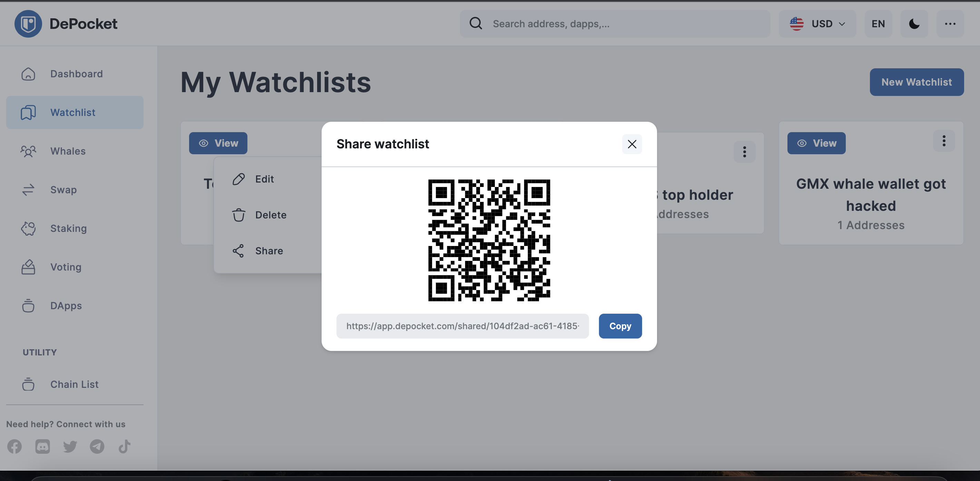Open the Swap page

[x=75, y=189]
